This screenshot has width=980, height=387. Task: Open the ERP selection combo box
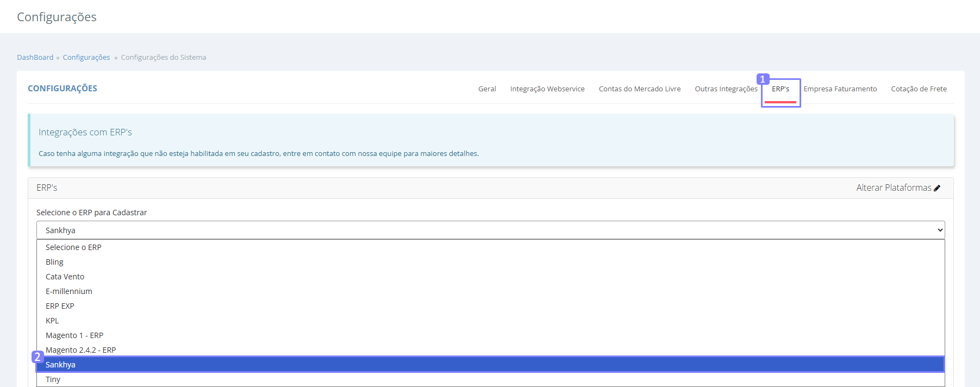491,230
